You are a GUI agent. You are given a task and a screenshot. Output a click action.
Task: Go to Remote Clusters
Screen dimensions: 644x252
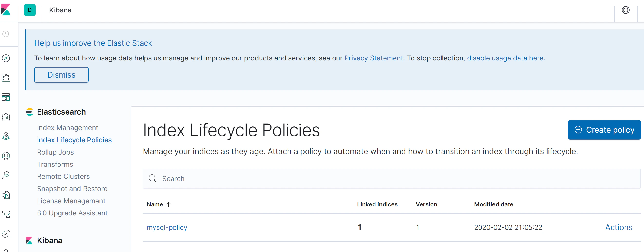click(63, 176)
